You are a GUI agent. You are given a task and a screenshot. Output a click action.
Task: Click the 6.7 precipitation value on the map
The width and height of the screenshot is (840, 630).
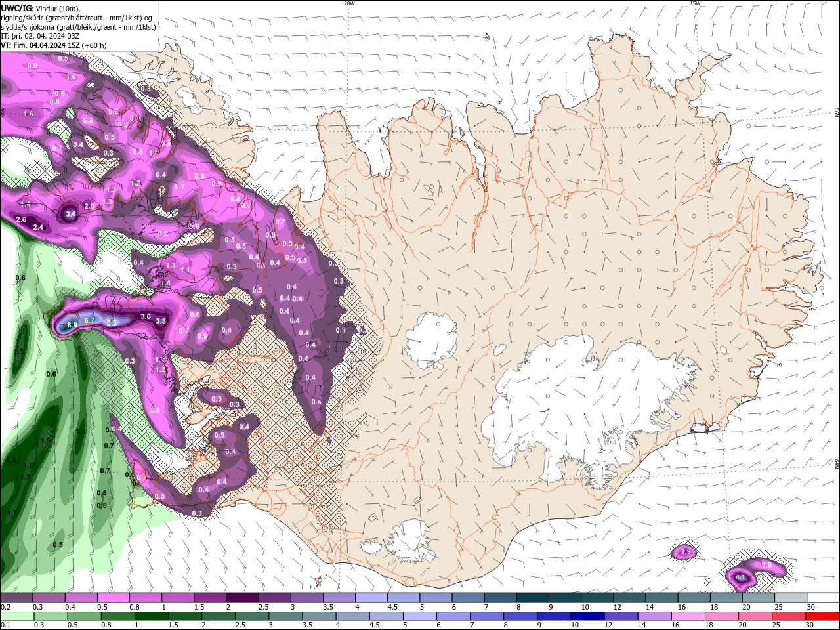point(90,320)
